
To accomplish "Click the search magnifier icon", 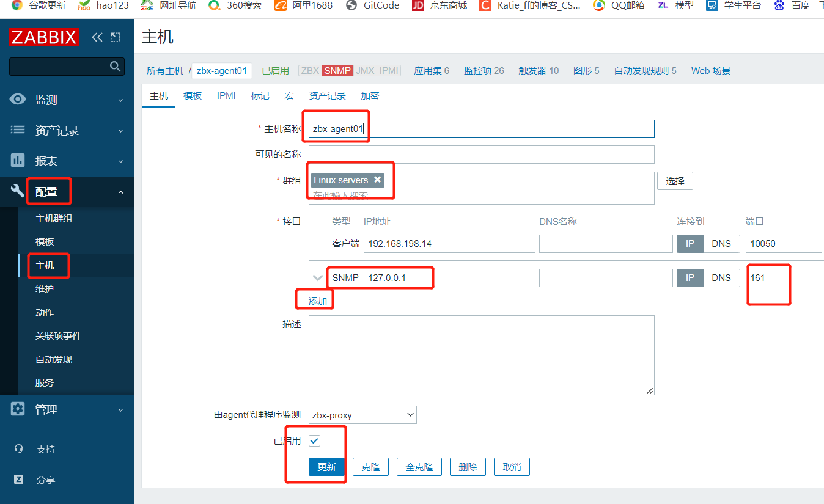I will pyautogui.click(x=115, y=66).
